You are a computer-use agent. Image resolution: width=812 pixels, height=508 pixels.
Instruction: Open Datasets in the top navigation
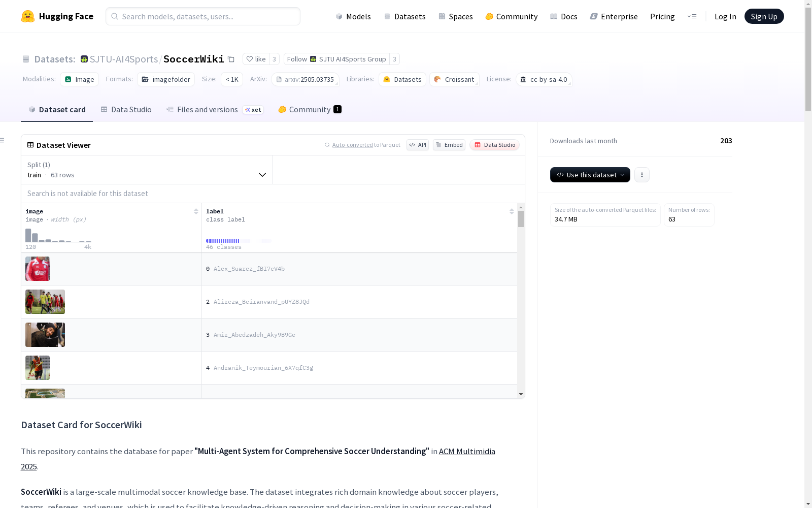point(404,16)
